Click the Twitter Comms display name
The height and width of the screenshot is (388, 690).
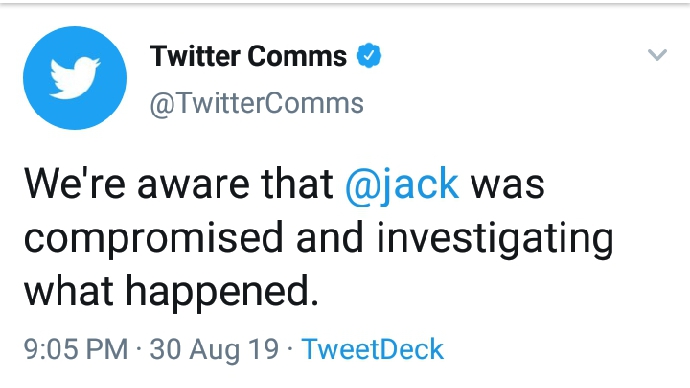[x=248, y=56]
